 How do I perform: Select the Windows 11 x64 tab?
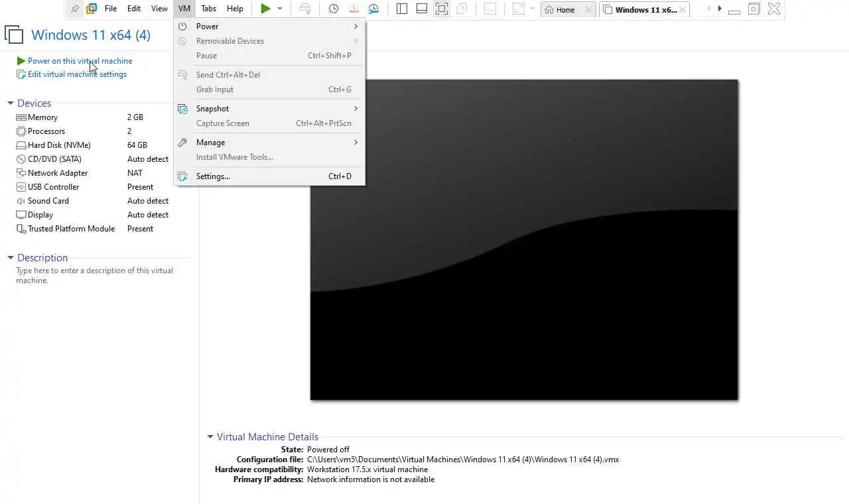(x=639, y=9)
